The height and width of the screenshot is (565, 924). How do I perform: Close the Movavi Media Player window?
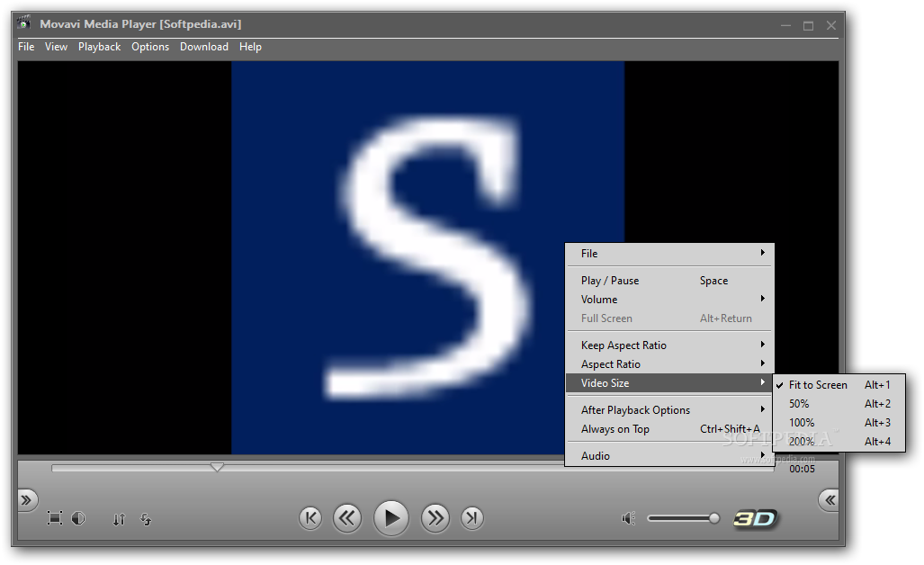tap(831, 25)
